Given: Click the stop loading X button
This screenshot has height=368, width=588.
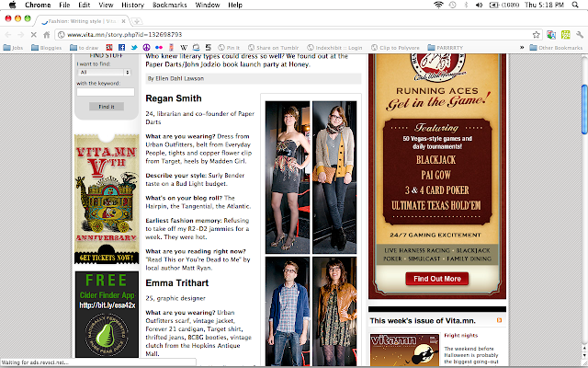Looking at the screenshot, I should 33,35.
